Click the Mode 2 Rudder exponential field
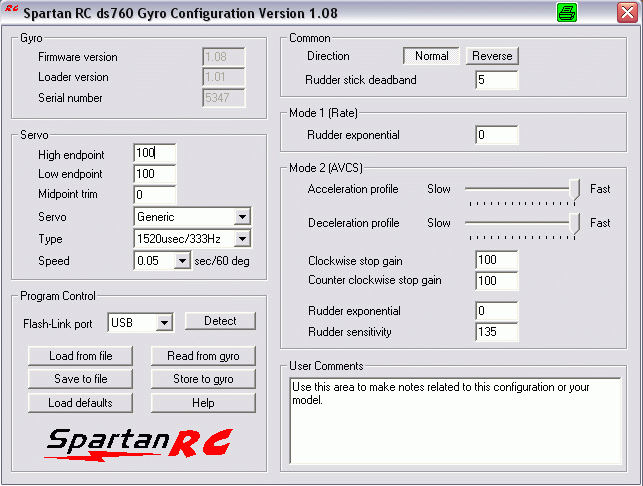643x486 pixels. tap(497, 311)
